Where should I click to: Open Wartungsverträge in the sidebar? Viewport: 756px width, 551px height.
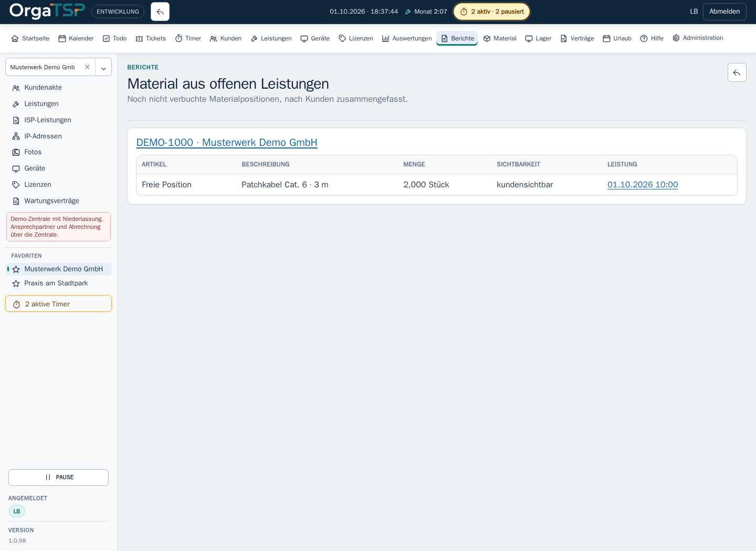[58, 201]
